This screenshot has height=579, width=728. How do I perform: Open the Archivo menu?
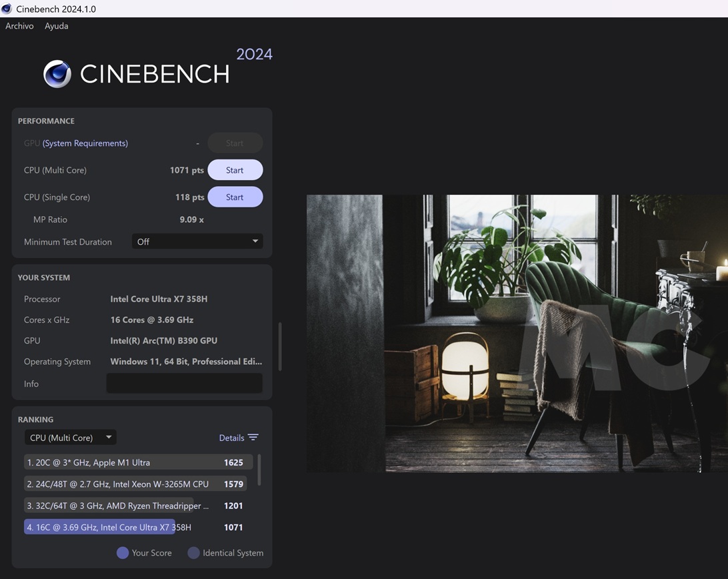click(19, 26)
